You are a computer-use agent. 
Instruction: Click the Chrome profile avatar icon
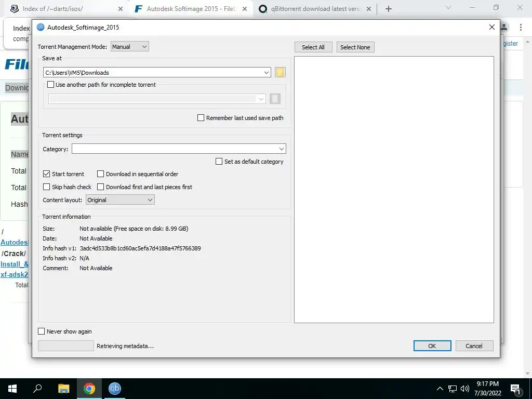click(x=504, y=27)
